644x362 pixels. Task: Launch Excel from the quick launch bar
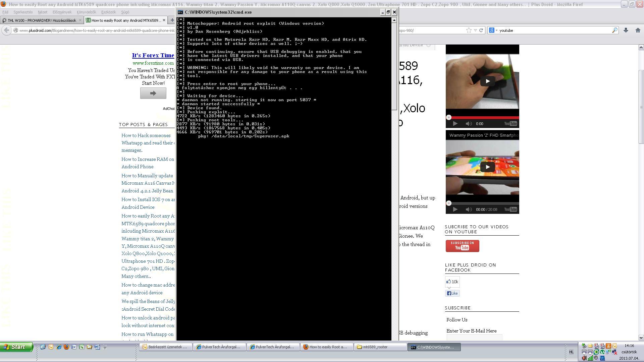click(x=82, y=347)
